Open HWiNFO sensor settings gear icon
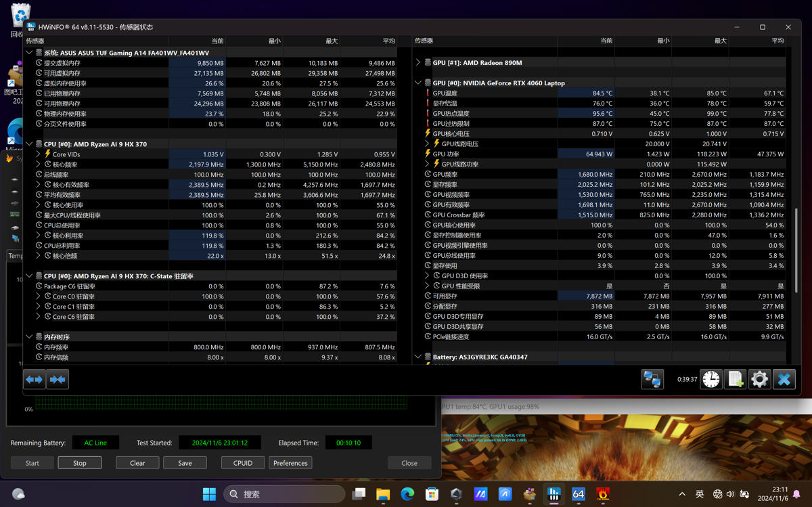This screenshot has height=507, width=812. pos(760,380)
